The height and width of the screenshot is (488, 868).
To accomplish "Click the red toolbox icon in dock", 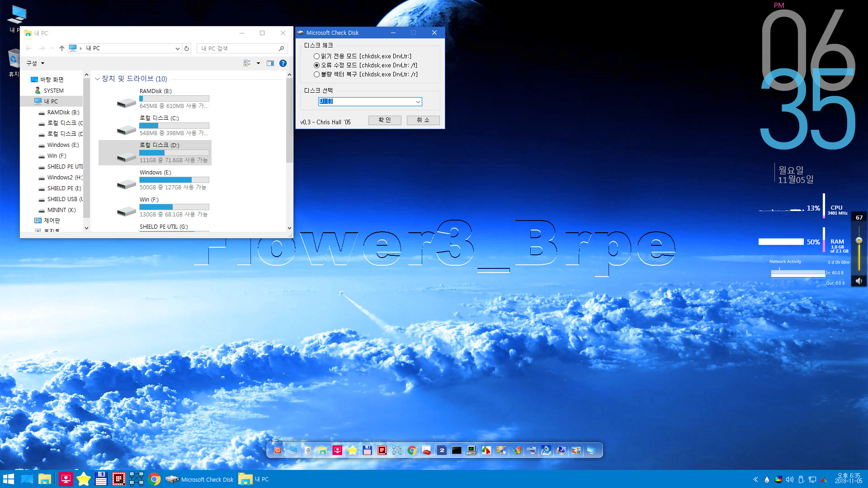I will coord(427,450).
